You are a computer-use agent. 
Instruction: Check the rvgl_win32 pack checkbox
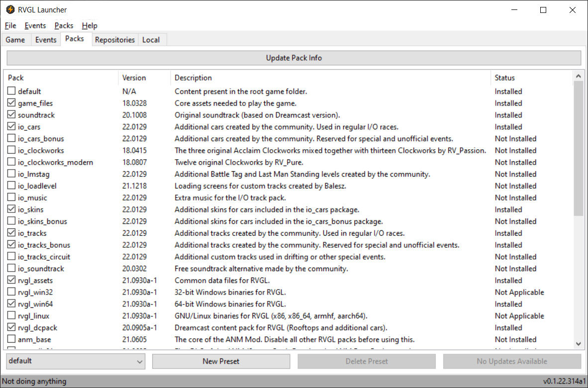11,291
